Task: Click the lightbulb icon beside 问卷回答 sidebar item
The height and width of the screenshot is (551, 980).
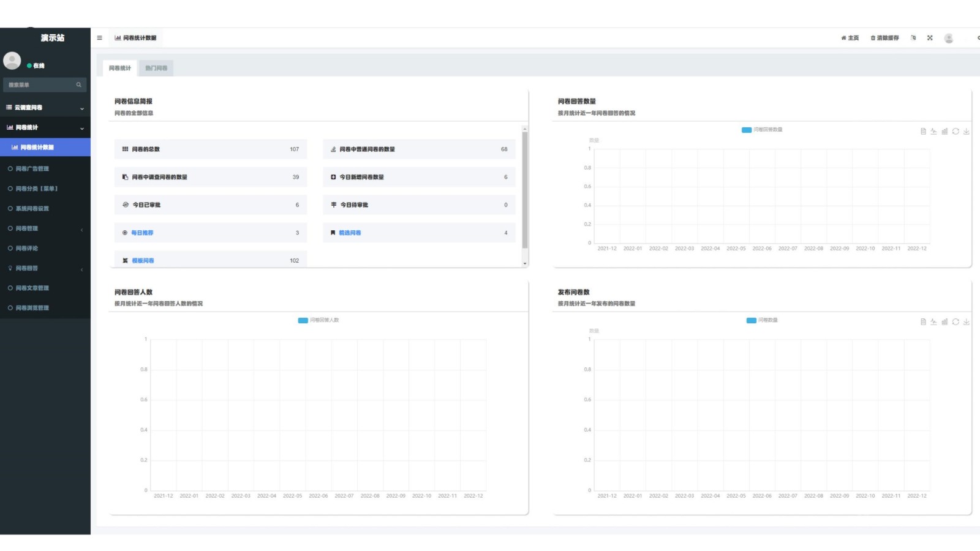Action: [x=10, y=268]
